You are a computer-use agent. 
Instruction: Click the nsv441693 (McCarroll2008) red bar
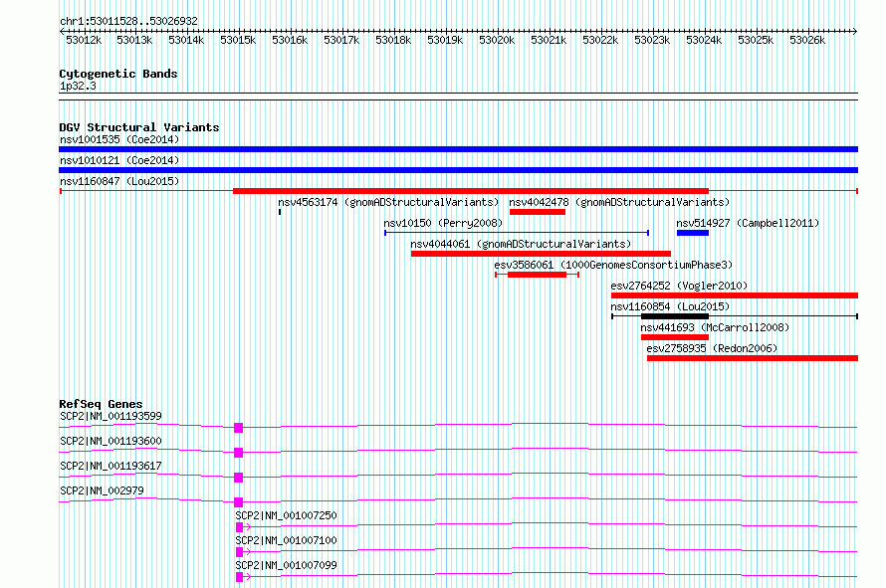pos(675,337)
